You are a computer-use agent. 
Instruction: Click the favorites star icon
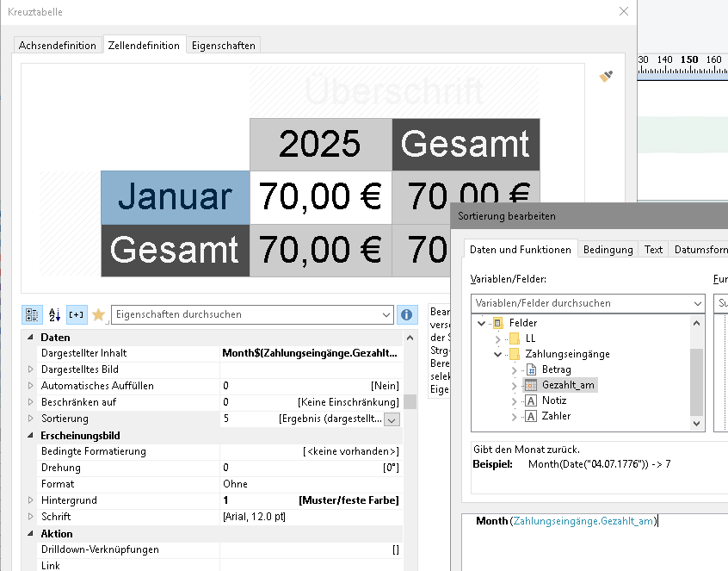tap(98, 314)
